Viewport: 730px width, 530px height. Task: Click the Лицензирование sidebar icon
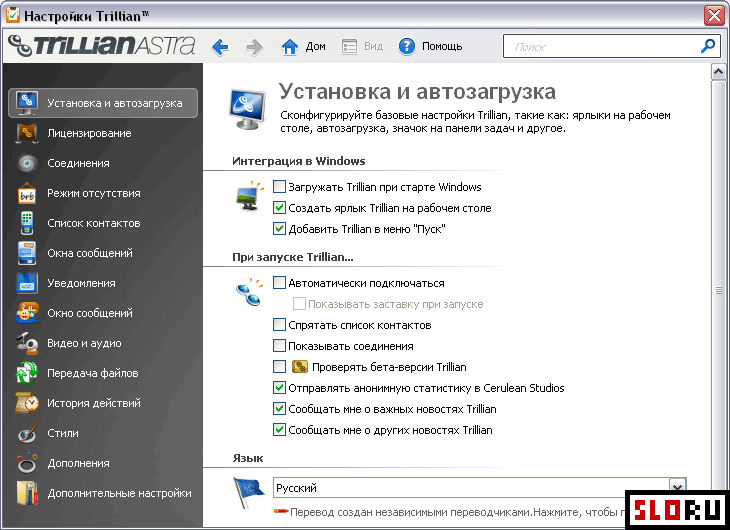point(27,133)
